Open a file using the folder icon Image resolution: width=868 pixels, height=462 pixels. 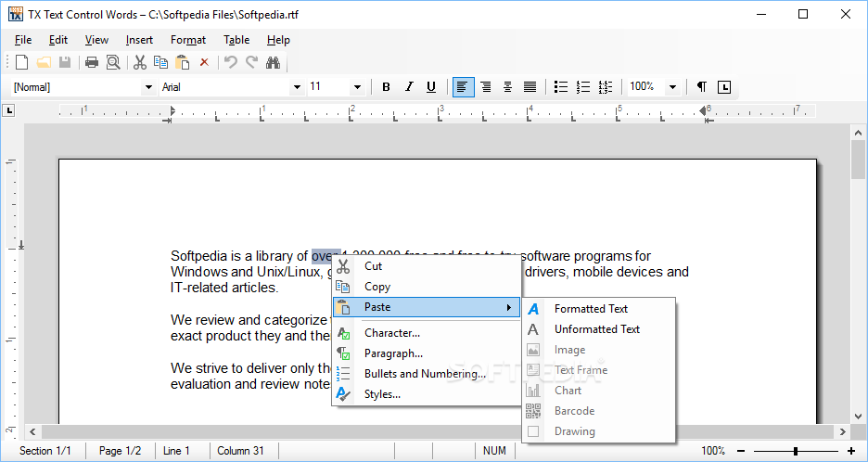pyautogui.click(x=44, y=62)
